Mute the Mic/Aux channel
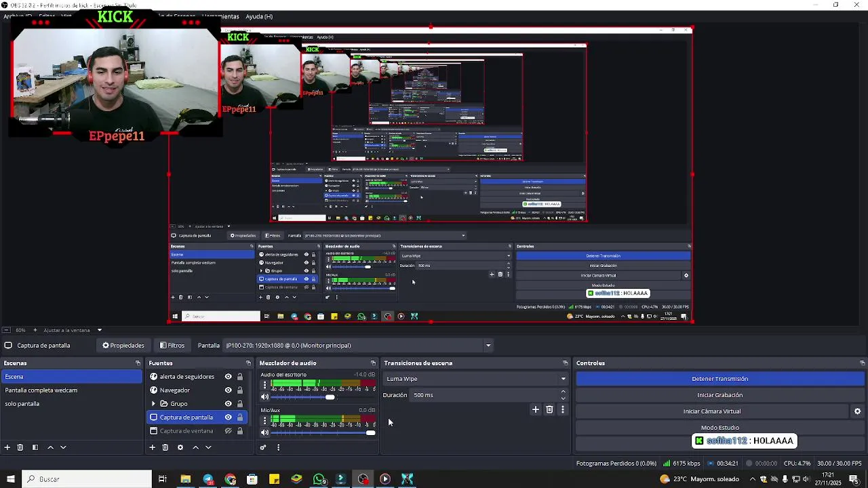The image size is (868, 488). [x=265, y=432]
